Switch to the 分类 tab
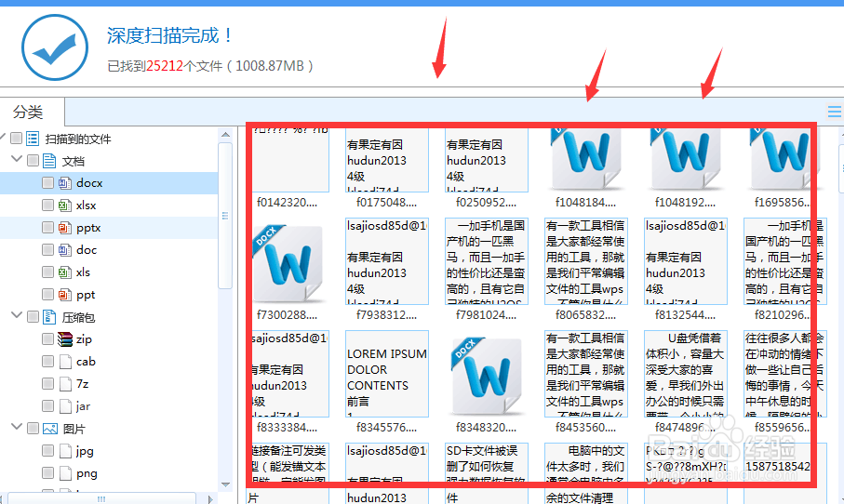Screen dimensions: 844x504 pos(28,112)
